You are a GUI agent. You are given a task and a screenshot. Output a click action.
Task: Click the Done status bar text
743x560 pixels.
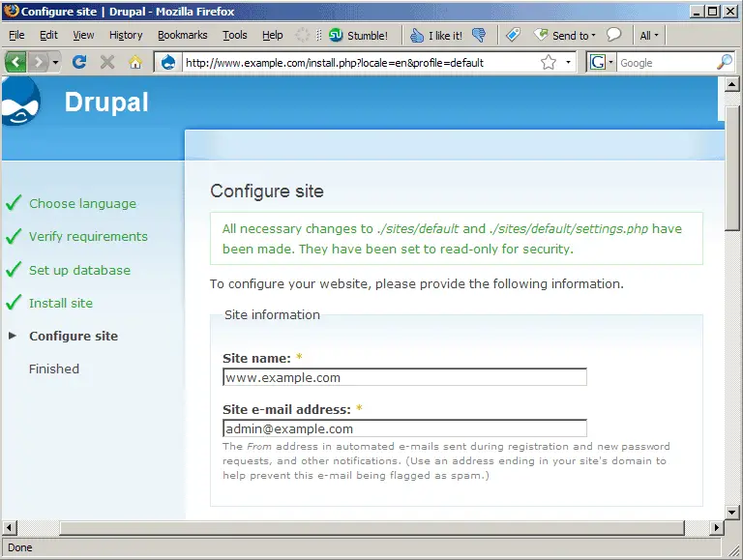(x=20, y=547)
